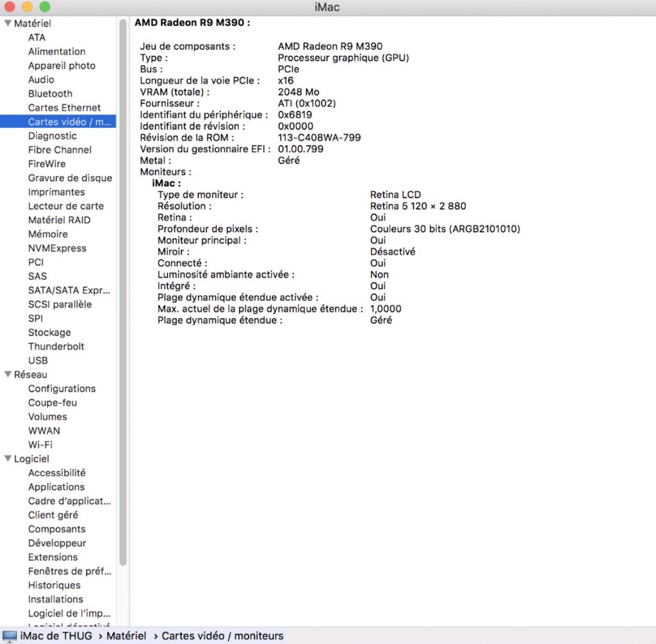Open the Alimentation category

pyautogui.click(x=57, y=51)
